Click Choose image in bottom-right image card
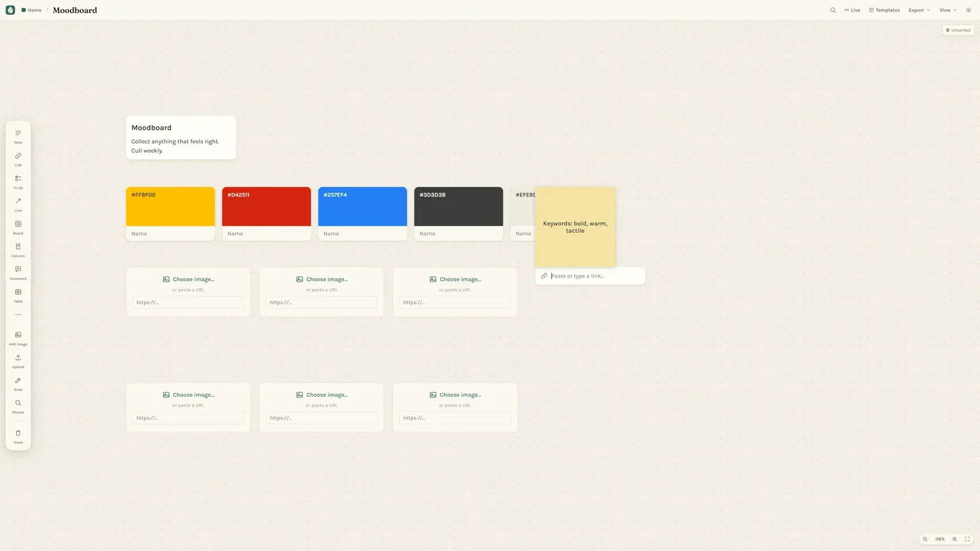 click(456, 395)
